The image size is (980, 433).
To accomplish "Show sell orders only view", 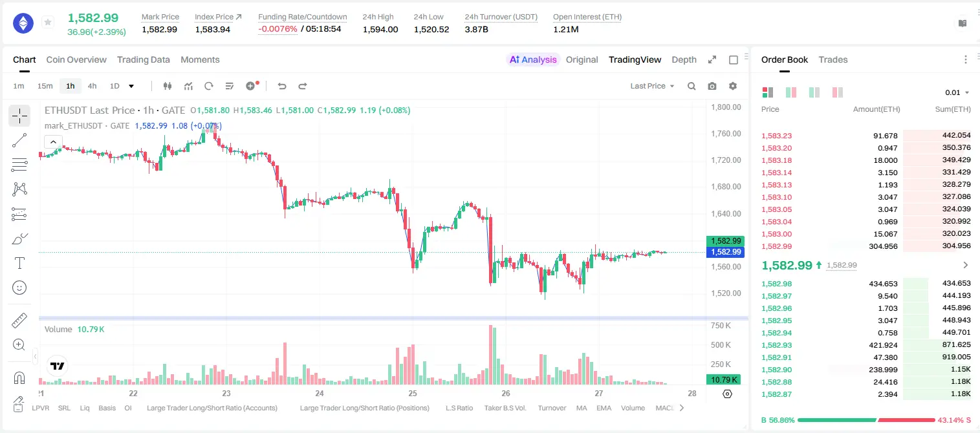I will [x=838, y=92].
